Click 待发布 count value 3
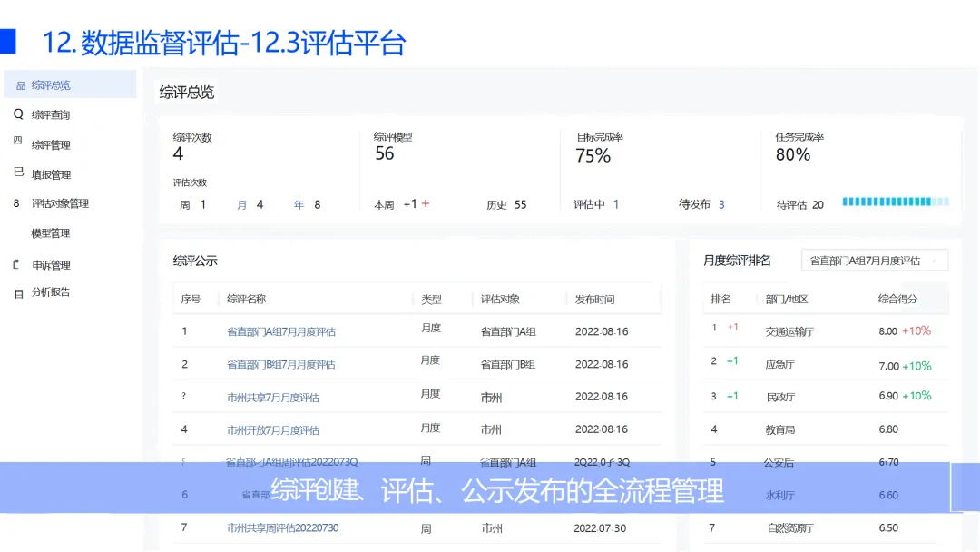 pyautogui.click(x=721, y=204)
